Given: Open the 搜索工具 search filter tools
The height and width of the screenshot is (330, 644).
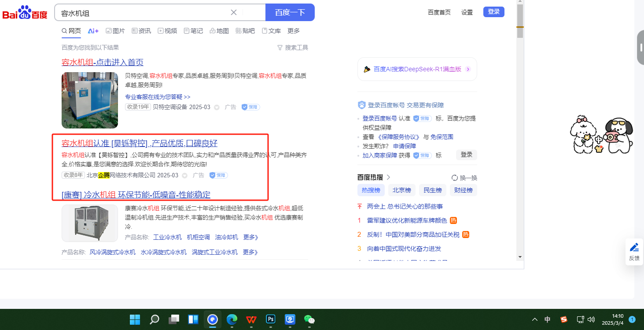Looking at the screenshot, I should pos(293,48).
